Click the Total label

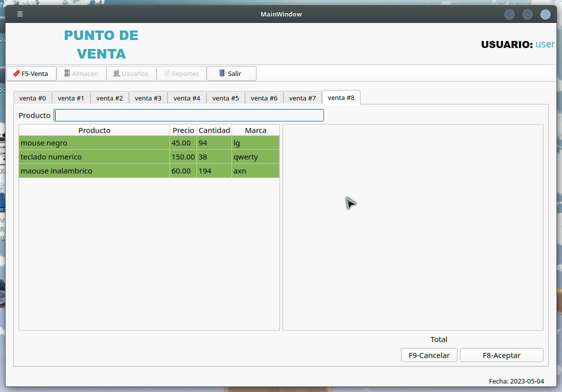point(438,339)
